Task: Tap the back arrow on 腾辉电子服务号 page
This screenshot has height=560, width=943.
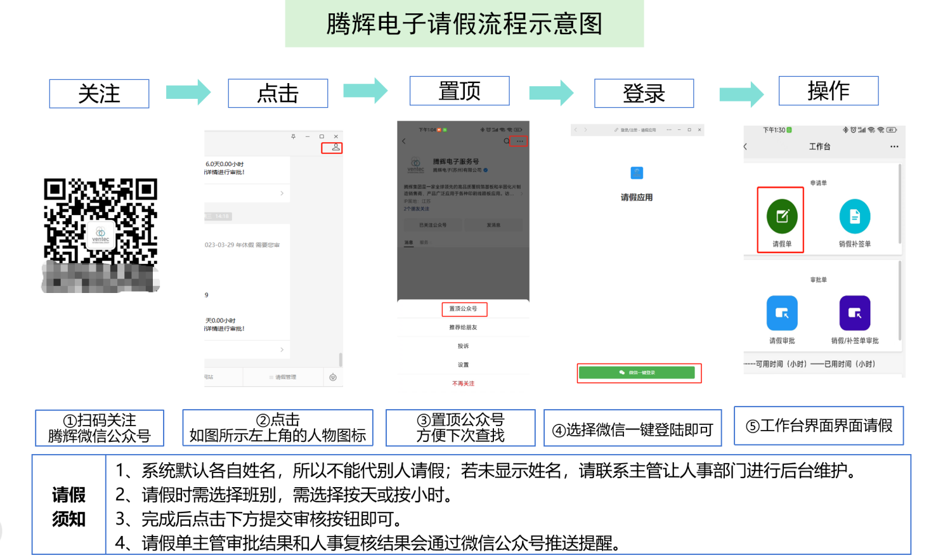Action: pyautogui.click(x=404, y=141)
